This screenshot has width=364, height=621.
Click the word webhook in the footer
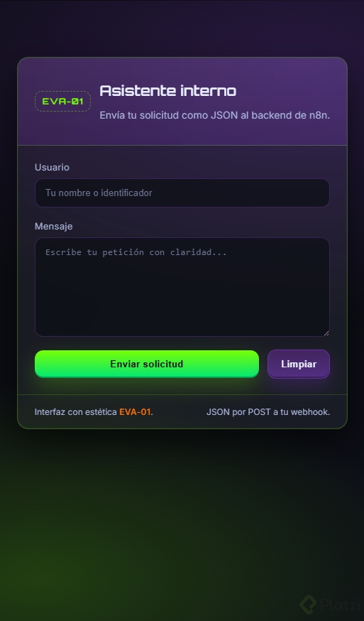[310, 412]
